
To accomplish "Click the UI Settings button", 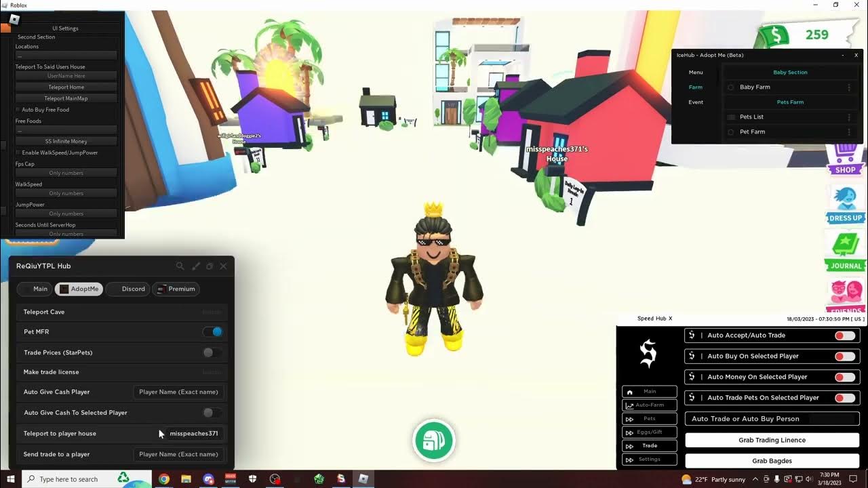I will tap(65, 28).
